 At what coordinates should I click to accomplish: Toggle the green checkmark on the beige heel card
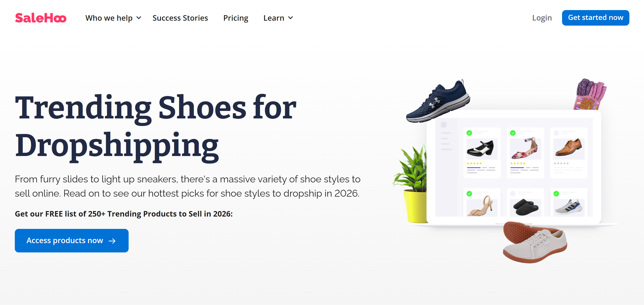click(469, 194)
